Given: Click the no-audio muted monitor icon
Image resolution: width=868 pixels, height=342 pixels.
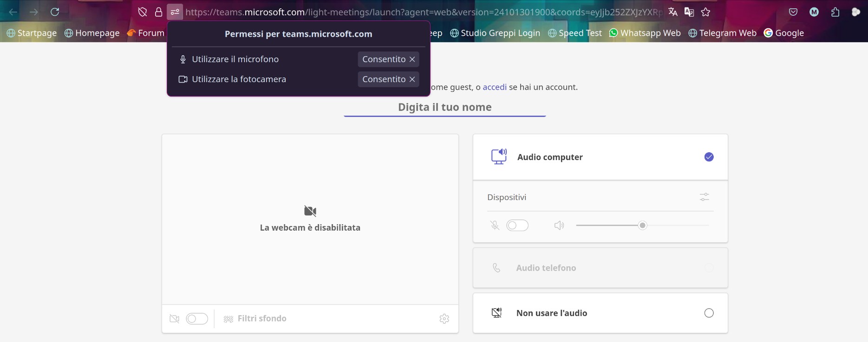Looking at the screenshot, I should 496,313.
